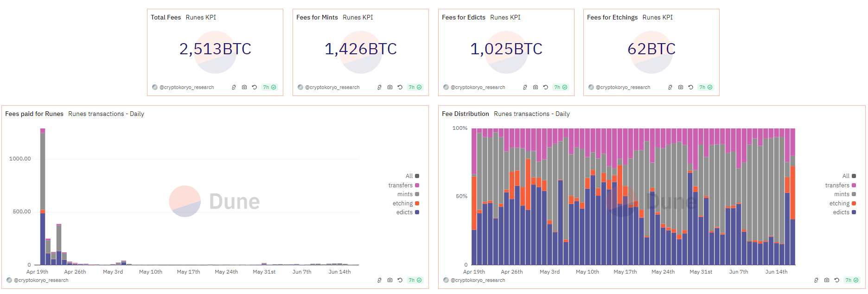
Task: Click camera icon on Fee Distribution chart
Action: [x=827, y=280]
